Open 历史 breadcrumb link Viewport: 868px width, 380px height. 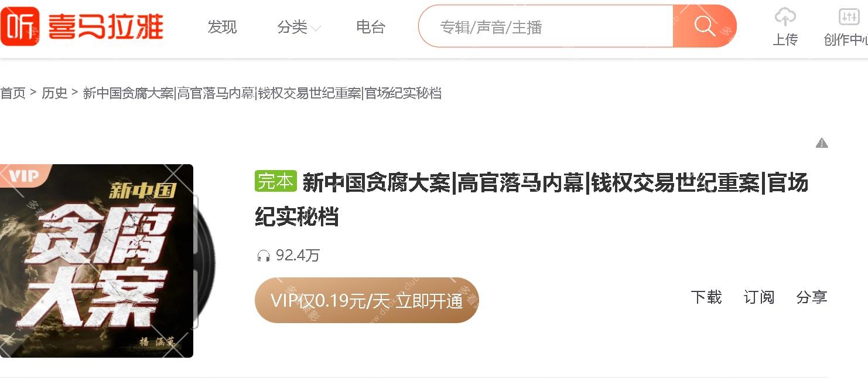(x=54, y=93)
